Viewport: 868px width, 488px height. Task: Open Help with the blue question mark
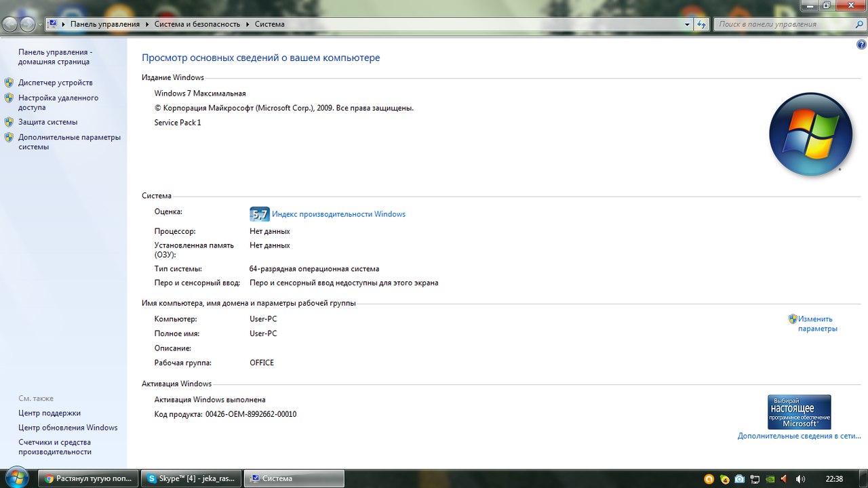point(861,45)
